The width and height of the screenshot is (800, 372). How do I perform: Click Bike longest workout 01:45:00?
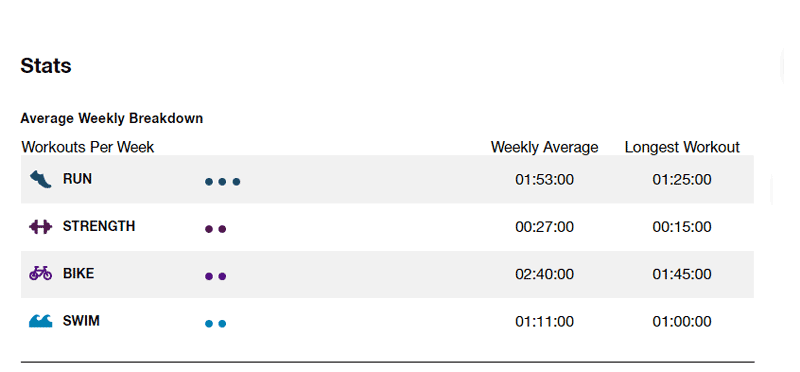(x=682, y=274)
